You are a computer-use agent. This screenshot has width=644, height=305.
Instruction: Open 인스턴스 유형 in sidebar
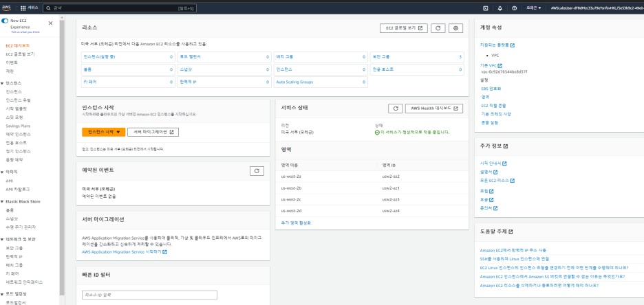[18, 100]
